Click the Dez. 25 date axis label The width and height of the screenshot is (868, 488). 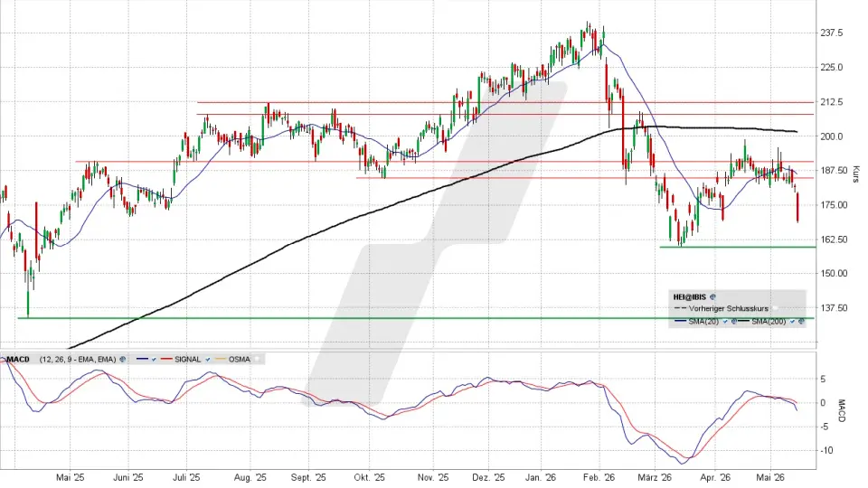tap(488, 477)
